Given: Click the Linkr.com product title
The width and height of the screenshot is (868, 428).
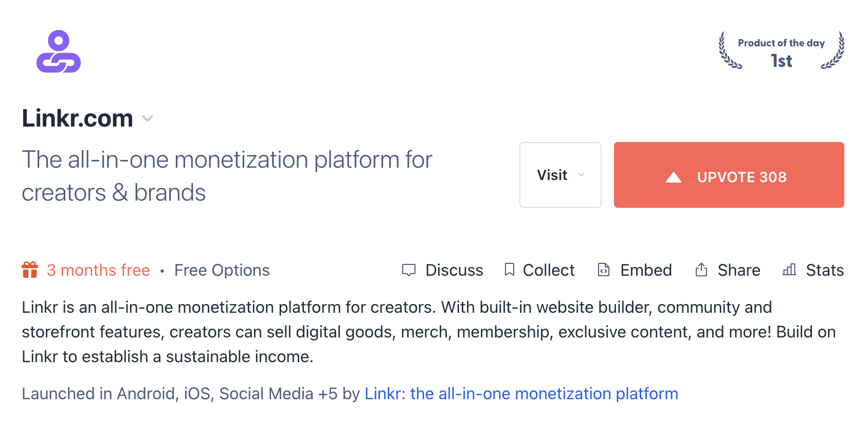Looking at the screenshot, I should pos(78,118).
